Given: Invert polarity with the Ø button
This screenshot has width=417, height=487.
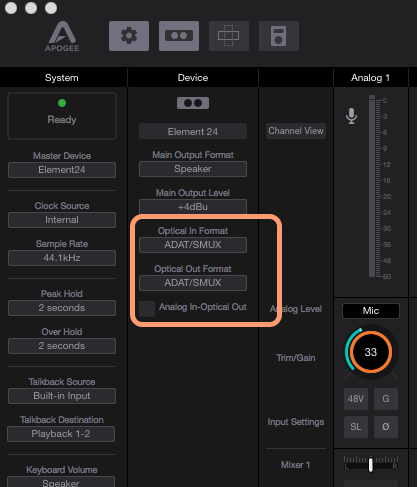Looking at the screenshot, I should point(386,427).
